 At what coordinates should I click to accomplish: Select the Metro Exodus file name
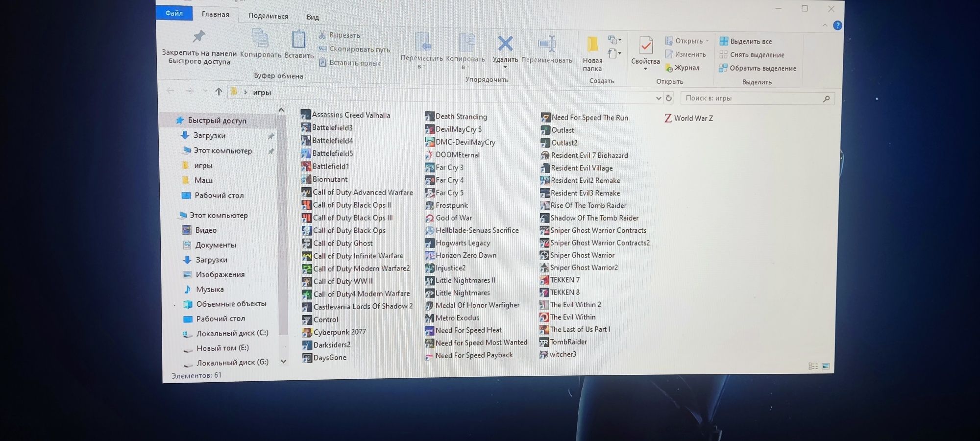(x=458, y=318)
